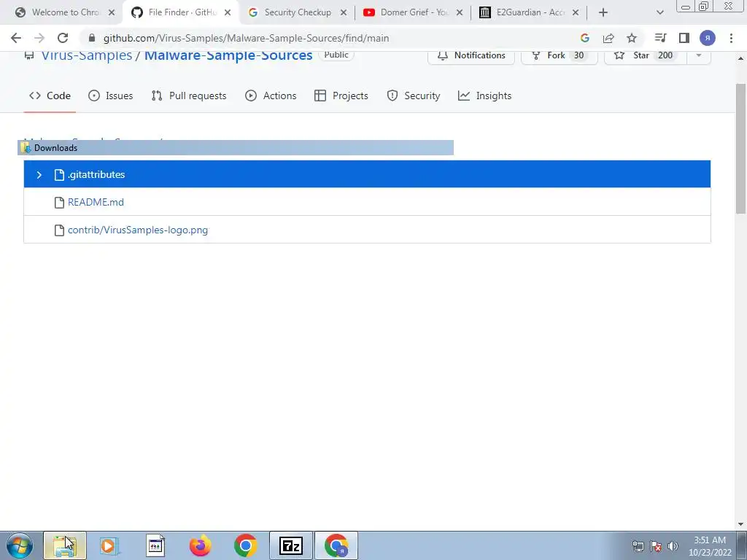This screenshot has height=560, width=747.
Task: Click the volume speaker tray icon
Action: point(673,546)
